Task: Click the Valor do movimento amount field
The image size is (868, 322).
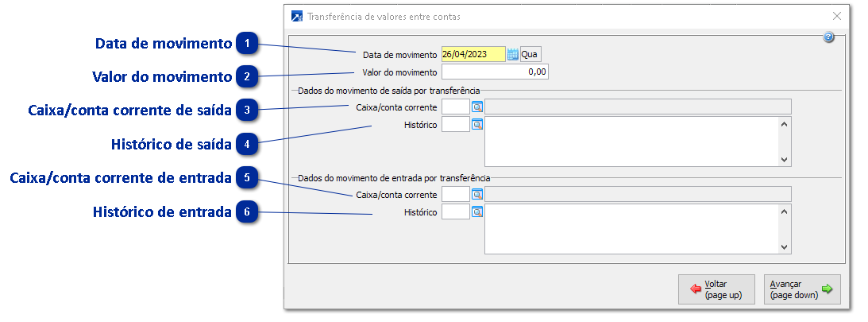Action: pyautogui.click(x=495, y=72)
